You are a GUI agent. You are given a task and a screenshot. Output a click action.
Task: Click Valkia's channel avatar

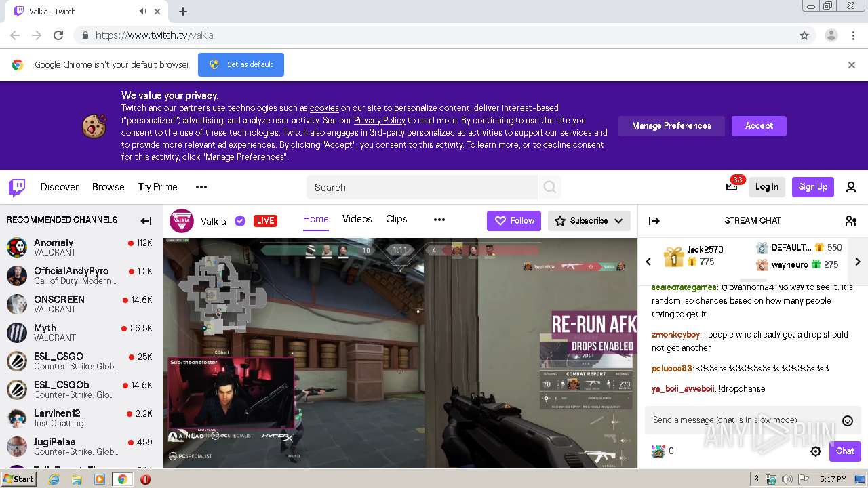point(181,221)
